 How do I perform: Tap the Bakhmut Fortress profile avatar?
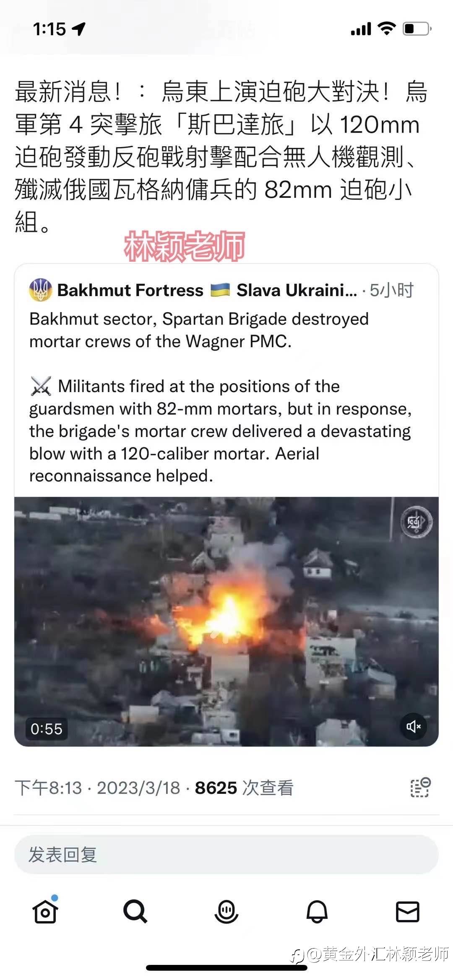[40, 290]
